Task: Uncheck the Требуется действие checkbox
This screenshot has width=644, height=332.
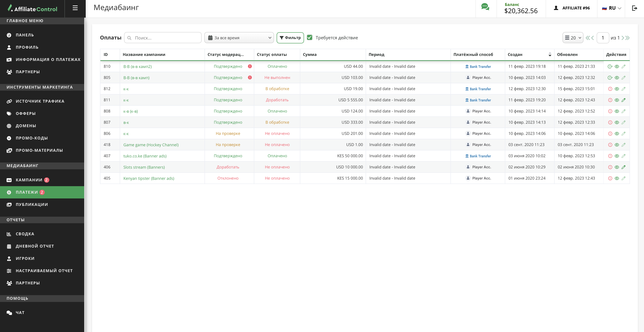Action: [310, 37]
